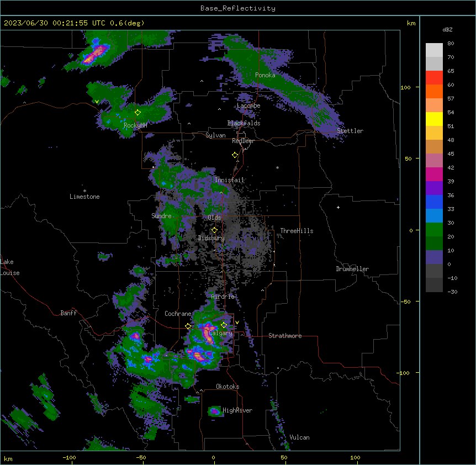This screenshot has width=476, height=465.
Task: Click the white plus marker northwest of Drumheller
Action: pyautogui.click(x=338, y=207)
